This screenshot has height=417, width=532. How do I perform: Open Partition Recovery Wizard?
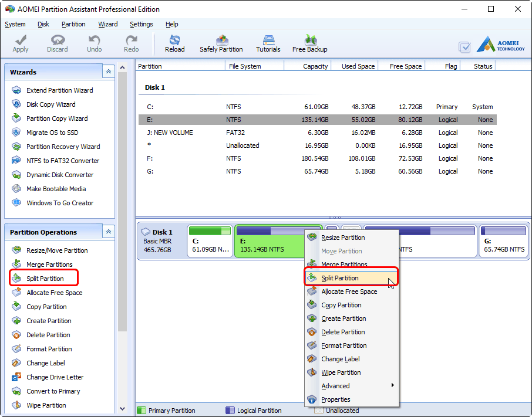click(x=56, y=147)
